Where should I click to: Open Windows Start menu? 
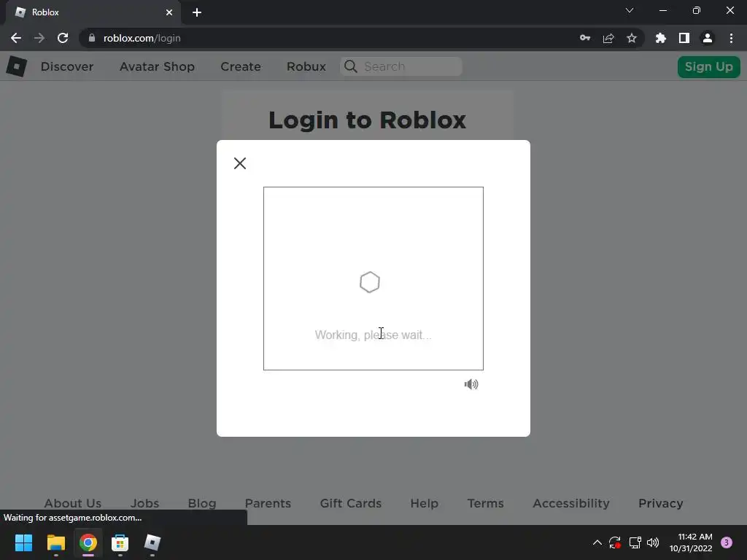click(23, 542)
